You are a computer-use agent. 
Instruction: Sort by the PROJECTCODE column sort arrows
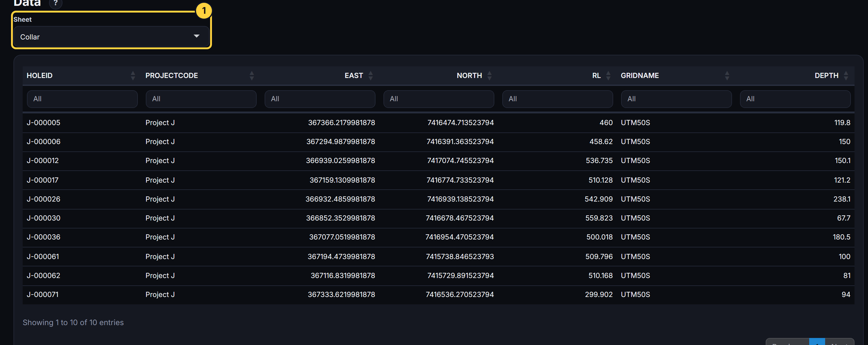pyautogui.click(x=252, y=76)
